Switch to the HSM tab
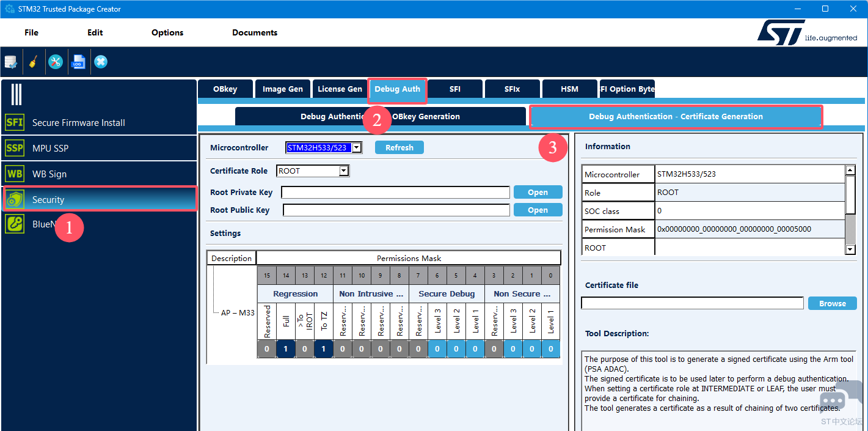Viewport: 868px width, 431px height. click(569, 89)
